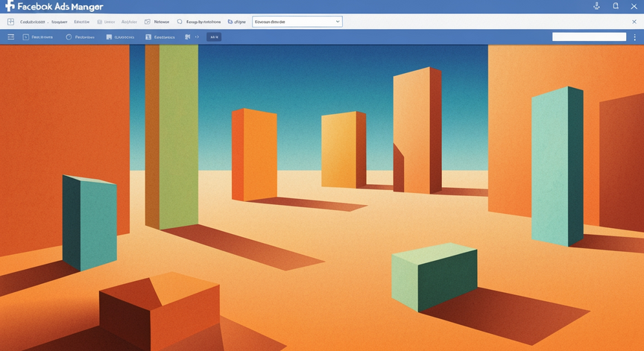Image resolution: width=644 pixels, height=351 pixels.
Task: Click the flag-shaped icon in the blue toolbar
Action: [188, 37]
